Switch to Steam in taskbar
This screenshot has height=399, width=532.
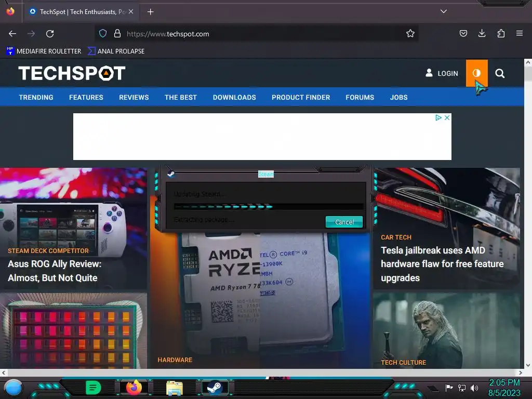[x=215, y=388]
